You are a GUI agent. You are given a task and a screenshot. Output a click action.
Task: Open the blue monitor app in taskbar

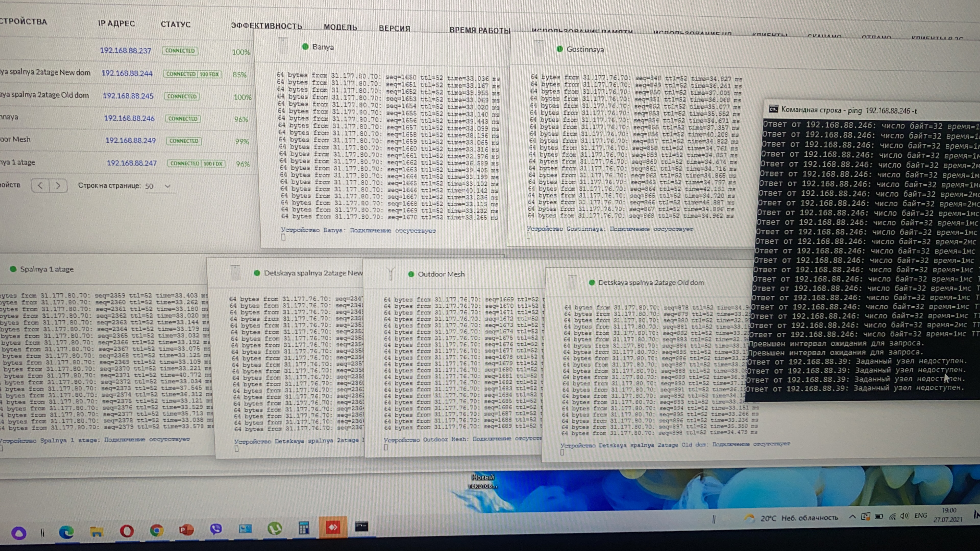[245, 529]
